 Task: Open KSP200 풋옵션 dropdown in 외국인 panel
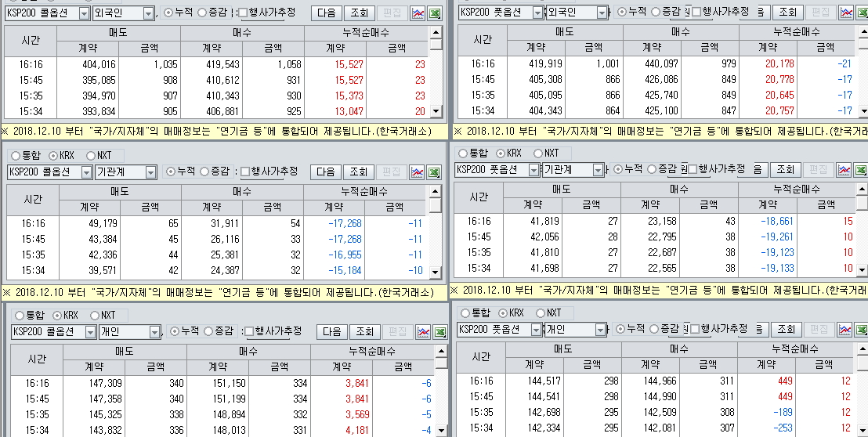point(537,12)
